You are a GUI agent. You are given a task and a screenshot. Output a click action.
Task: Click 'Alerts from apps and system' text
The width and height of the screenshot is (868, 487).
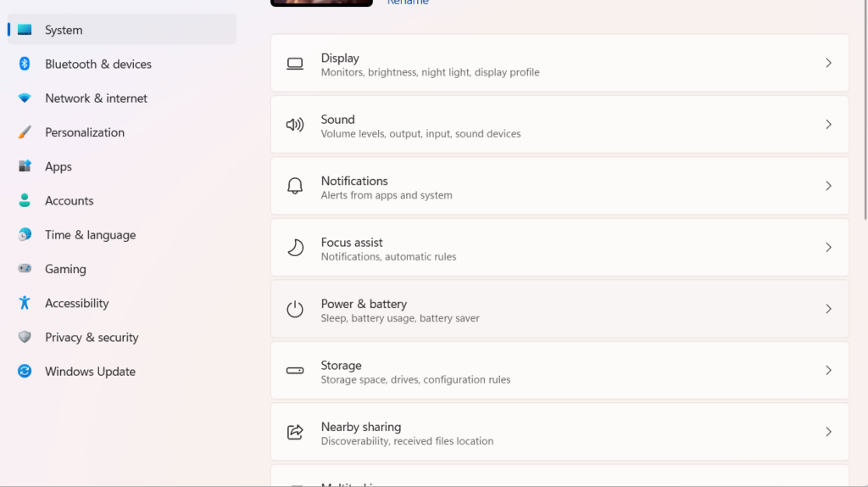coord(387,195)
